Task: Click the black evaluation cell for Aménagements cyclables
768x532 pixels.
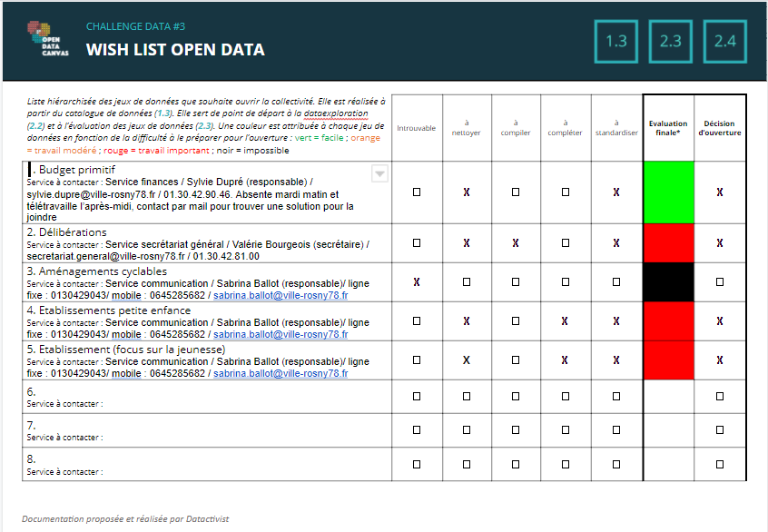Action: click(668, 282)
